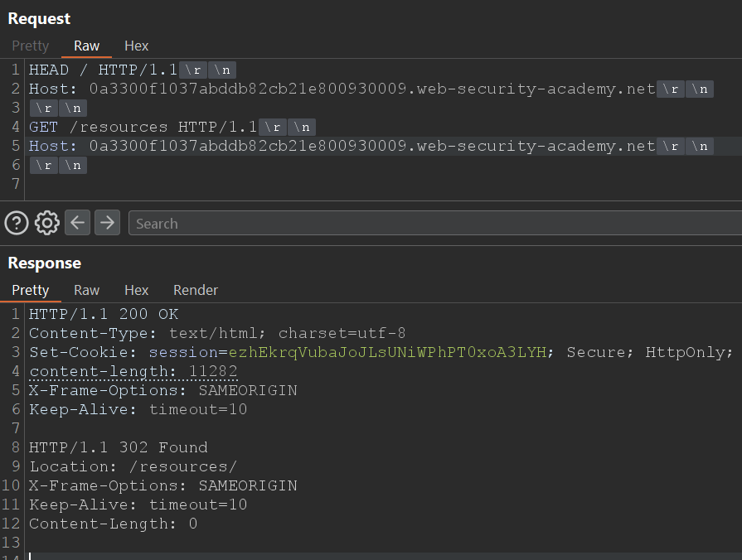Click the previous match left arrow
This screenshot has width=742, height=560.
pos(78,223)
